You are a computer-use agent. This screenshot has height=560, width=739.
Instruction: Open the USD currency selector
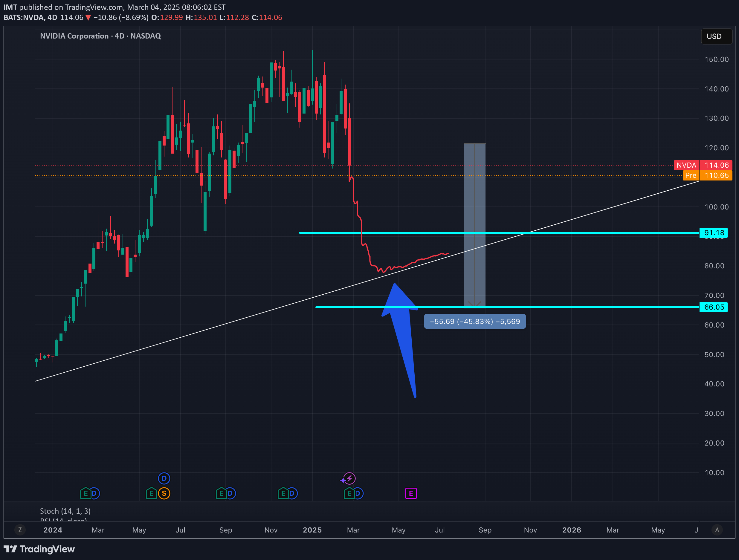point(717,36)
